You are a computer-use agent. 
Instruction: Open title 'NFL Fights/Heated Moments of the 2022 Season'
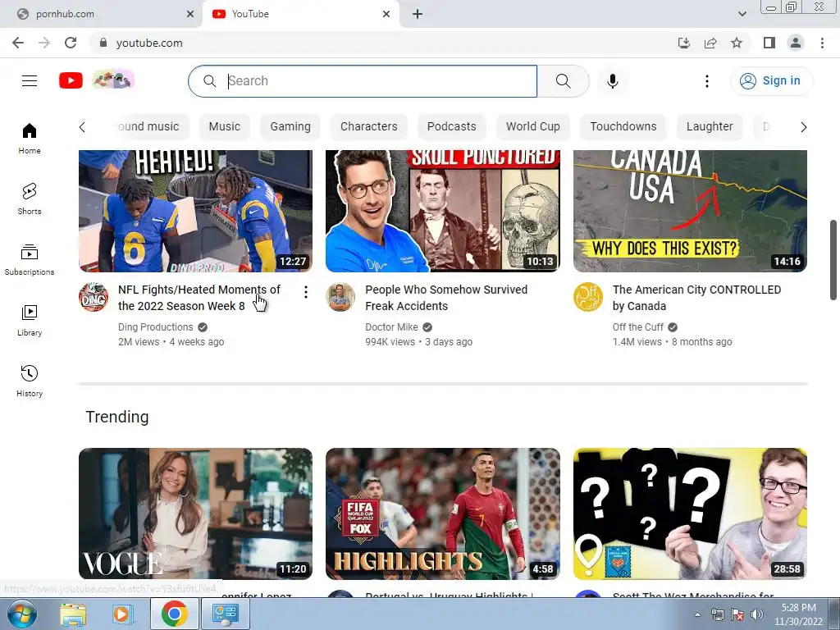(x=199, y=297)
